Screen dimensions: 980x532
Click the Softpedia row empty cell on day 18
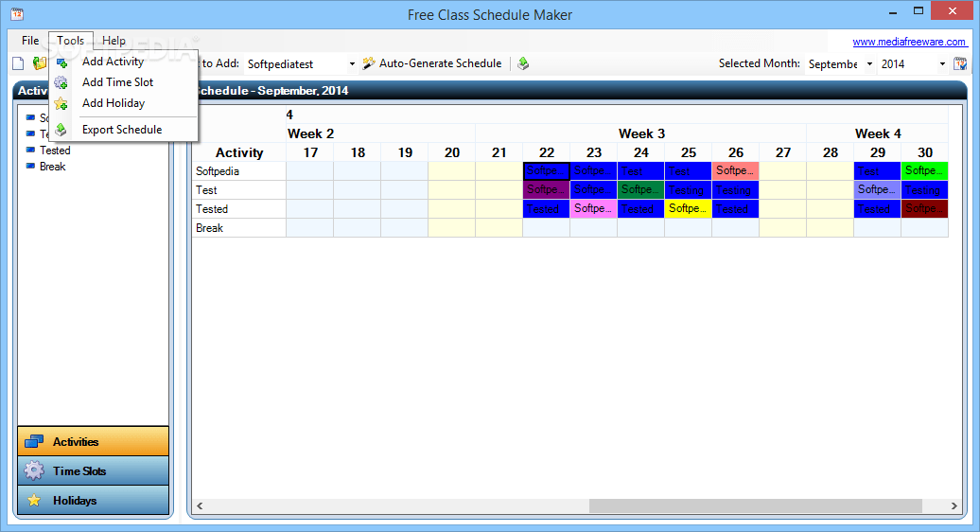coord(358,170)
